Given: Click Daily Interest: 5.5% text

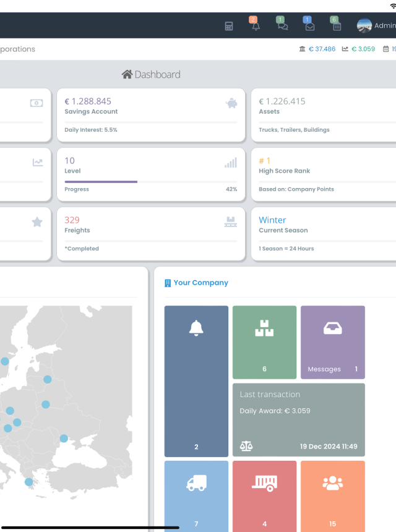Looking at the screenshot, I should pyautogui.click(x=91, y=130).
